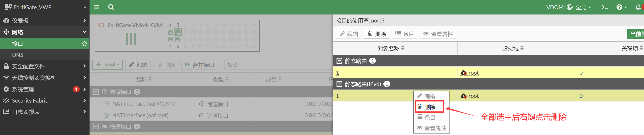Open root VDOM link in 静态路由 row
This screenshot has height=135, width=644.
click(470, 73)
